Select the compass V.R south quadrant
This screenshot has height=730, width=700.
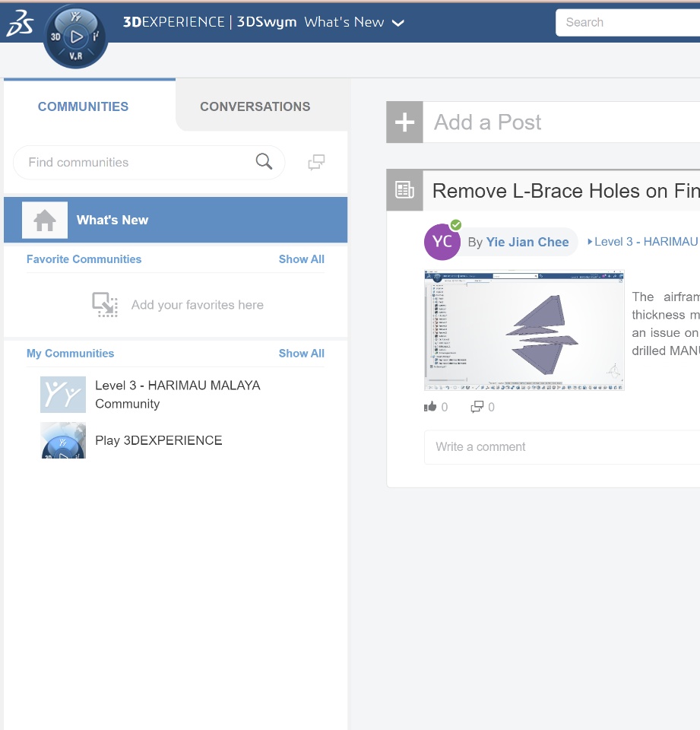point(76,56)
